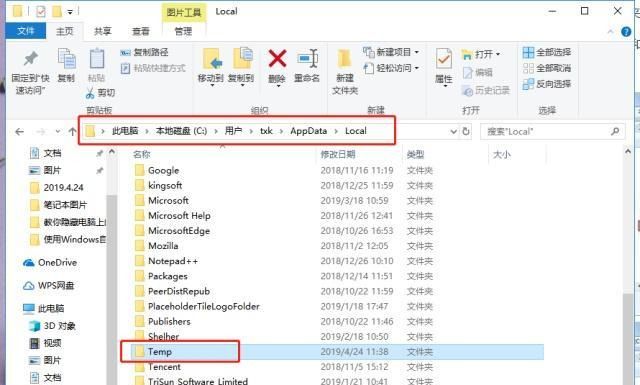Click txk in the address breadcrumb

click(266, 131)
